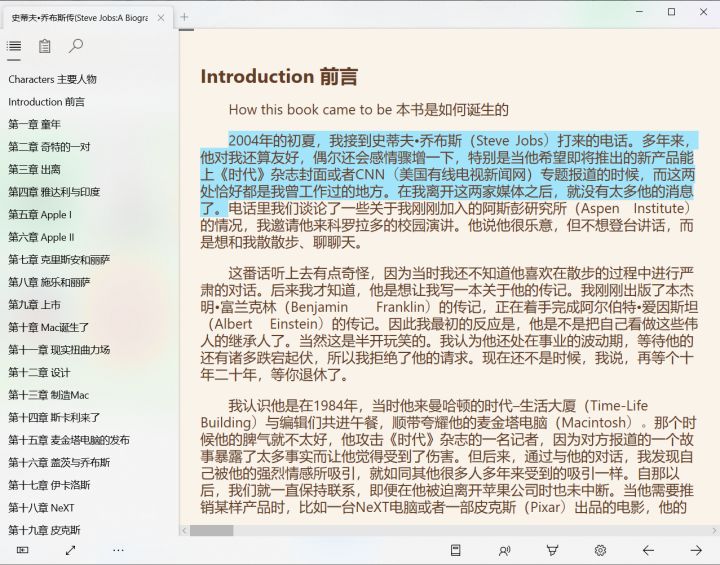Go to 第十四章 斯卡利来了

[54, 418]
